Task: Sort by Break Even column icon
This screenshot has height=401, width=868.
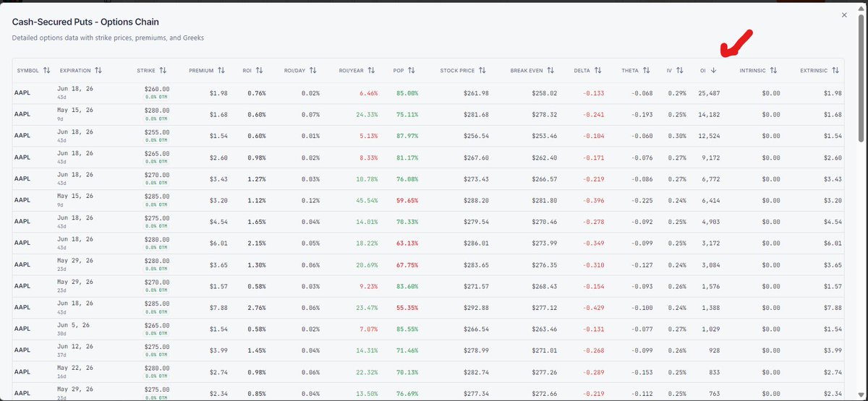Action: pyautogui.click(x=550, y=71)
